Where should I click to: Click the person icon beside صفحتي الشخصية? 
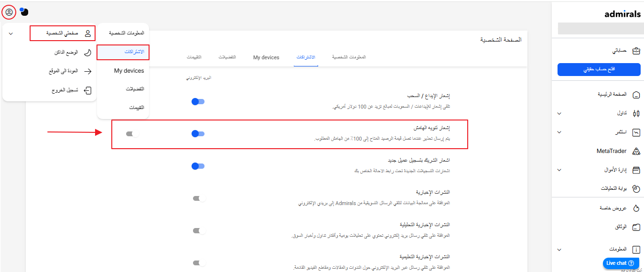(87, 33)
